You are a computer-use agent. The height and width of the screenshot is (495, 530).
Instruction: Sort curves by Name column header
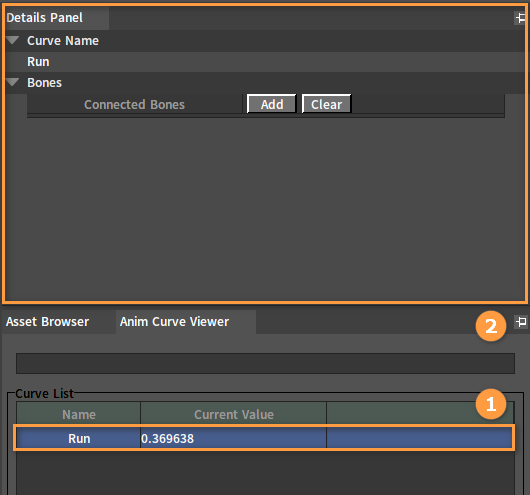coord(79,414)
